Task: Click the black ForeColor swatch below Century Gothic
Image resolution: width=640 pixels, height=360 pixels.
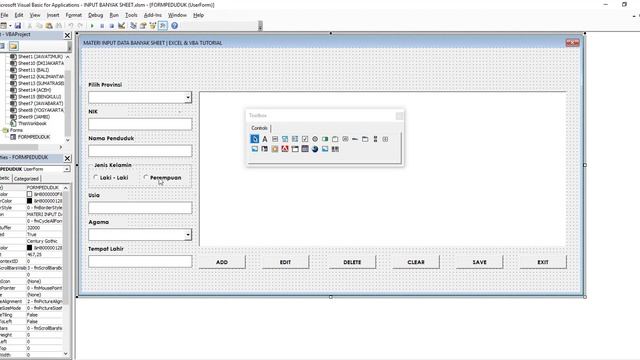Action: pos(29,248)
